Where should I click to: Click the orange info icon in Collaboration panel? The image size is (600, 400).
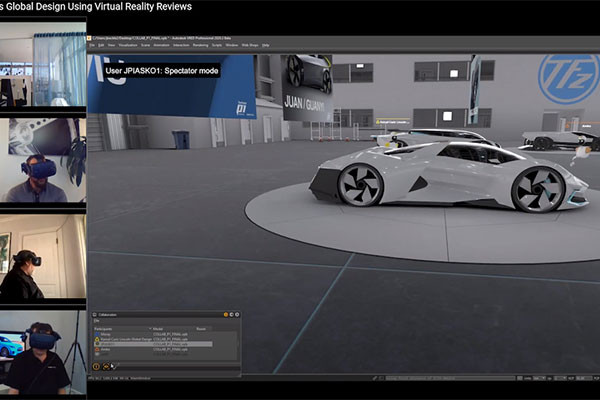[x=96, y=366]
